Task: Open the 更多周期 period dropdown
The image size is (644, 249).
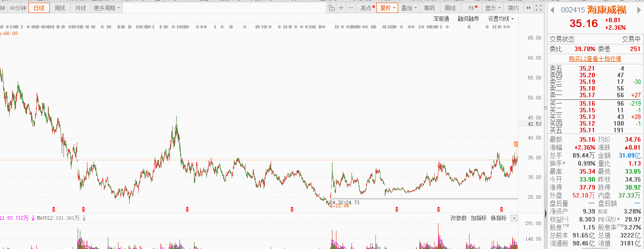Action: pos(107,8)
